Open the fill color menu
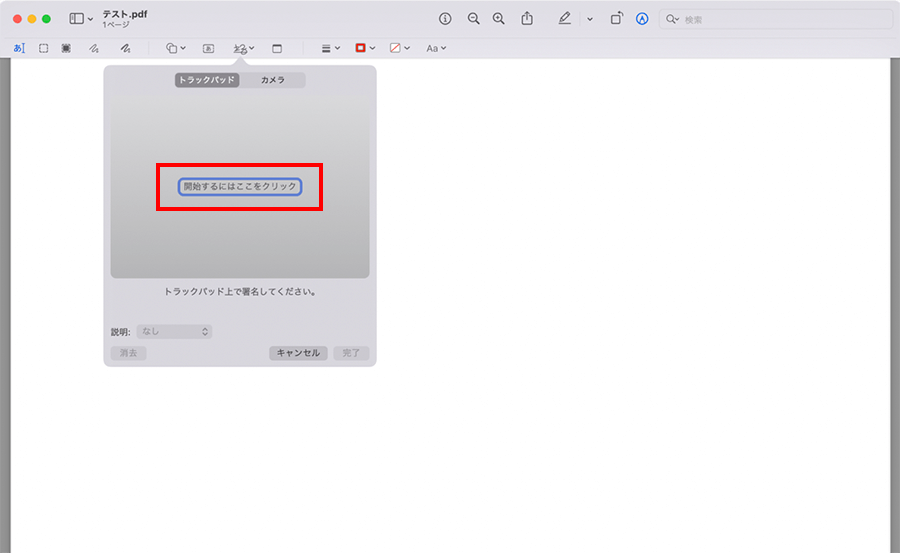This screenshot has height=553, width=900. (399, 48)
